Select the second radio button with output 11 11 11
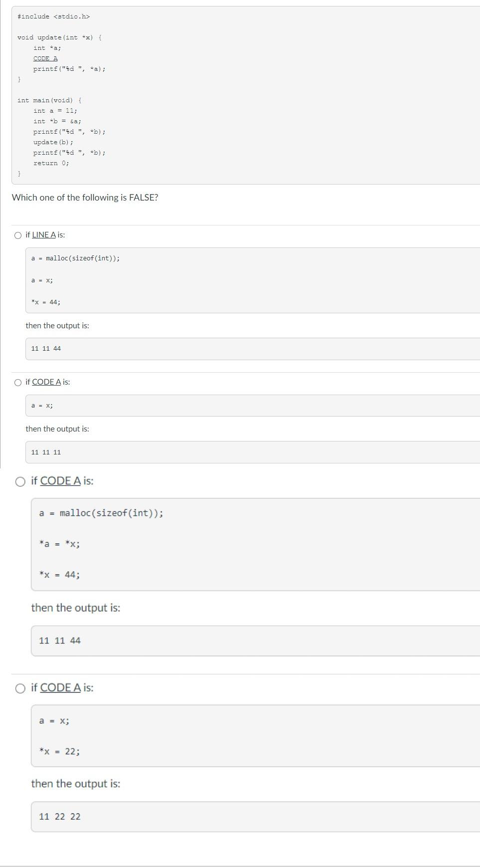The width and height of the screenshot is (480, 868). 18,382
